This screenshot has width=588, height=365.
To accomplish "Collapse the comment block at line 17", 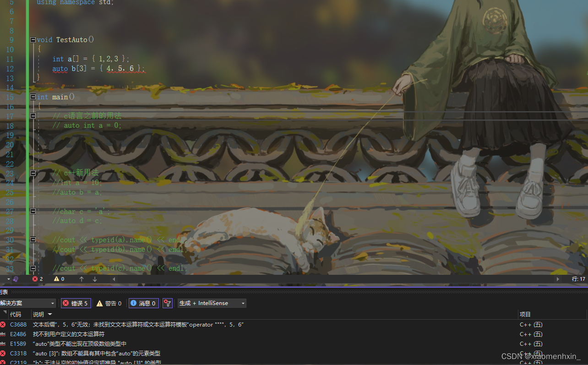I will pyautogui.click(x=33, y=116).
